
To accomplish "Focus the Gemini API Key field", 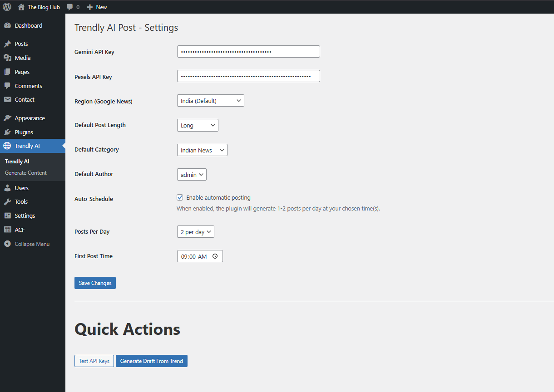I will [x=248, y=52].
